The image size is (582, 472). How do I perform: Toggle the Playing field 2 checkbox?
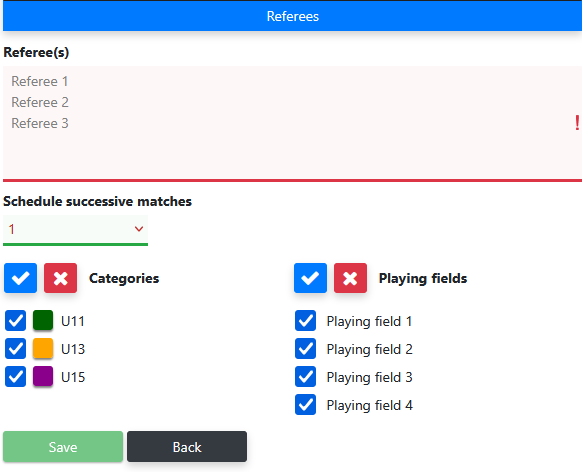(x=305, y=348)
